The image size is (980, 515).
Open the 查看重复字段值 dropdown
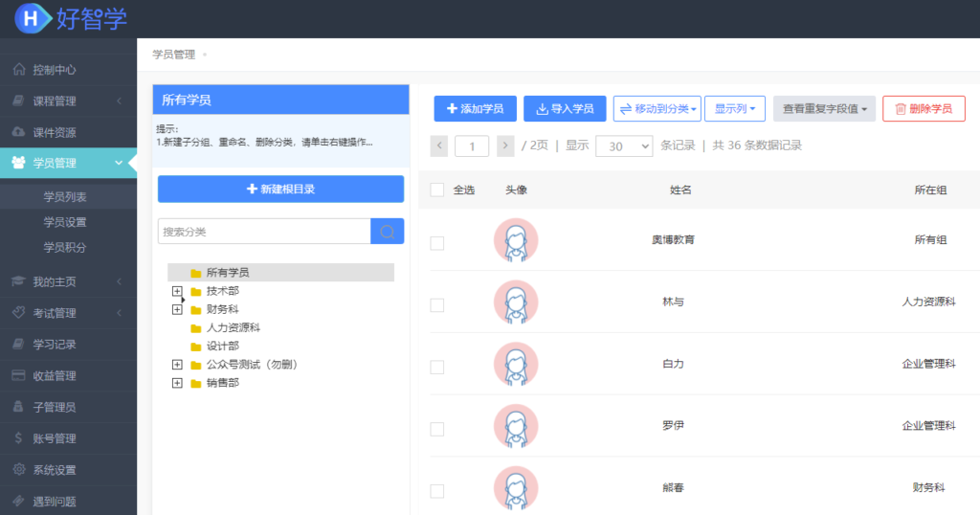824,109
